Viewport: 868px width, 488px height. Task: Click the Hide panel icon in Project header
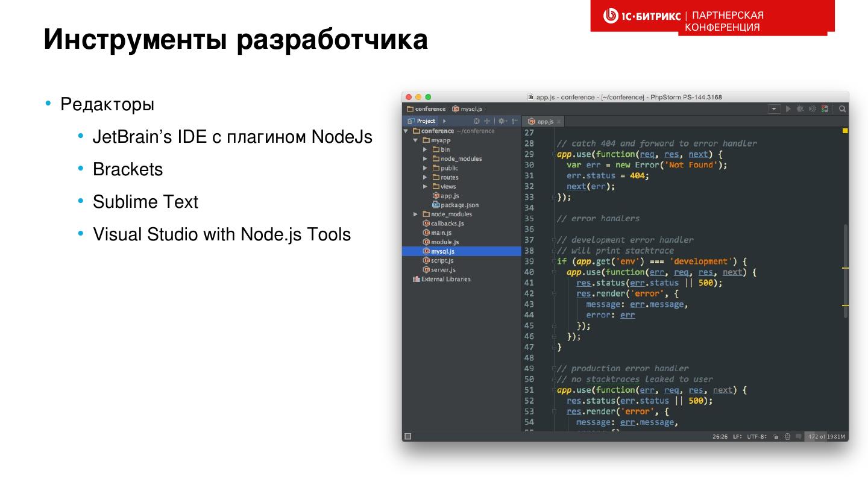click(x=515, y=121)
